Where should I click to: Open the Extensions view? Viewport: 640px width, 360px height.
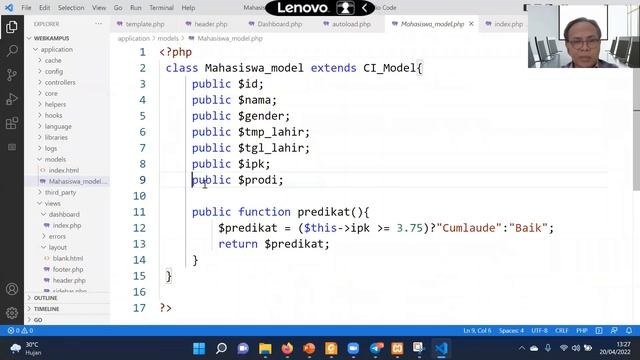coord(12,123)
